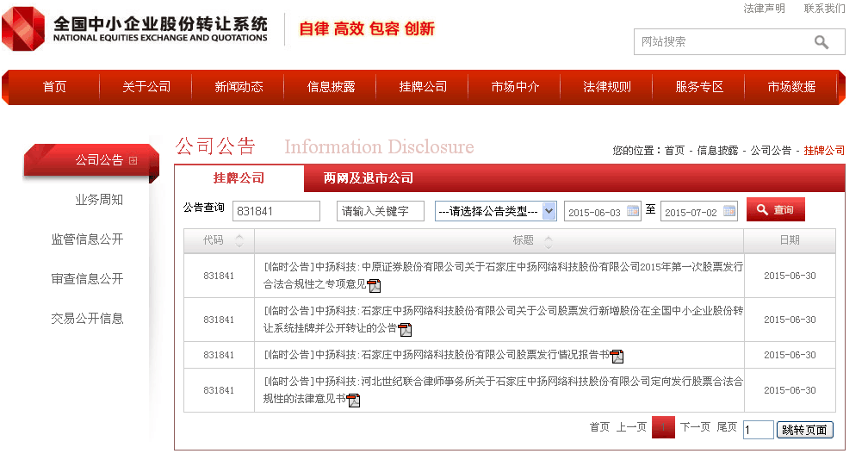Open 监管信息公开 sidebar item

tap(87, 239)
